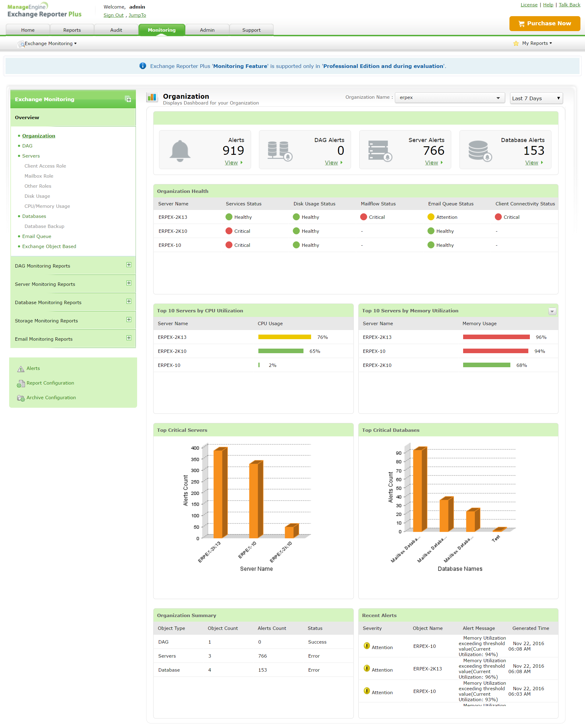Click the Purchase Now button
The width and height of the screenshot is (585, 728).
point(544,23)
